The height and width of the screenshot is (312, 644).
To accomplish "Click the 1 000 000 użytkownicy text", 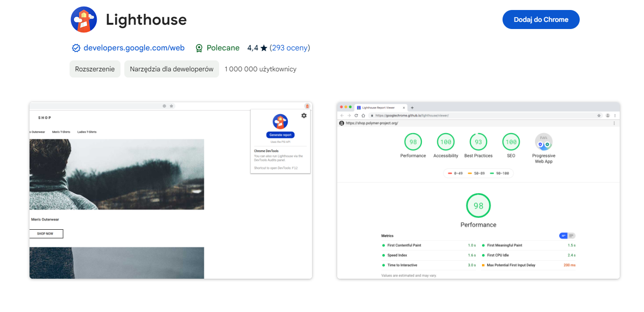I will (x=261, y=69).
